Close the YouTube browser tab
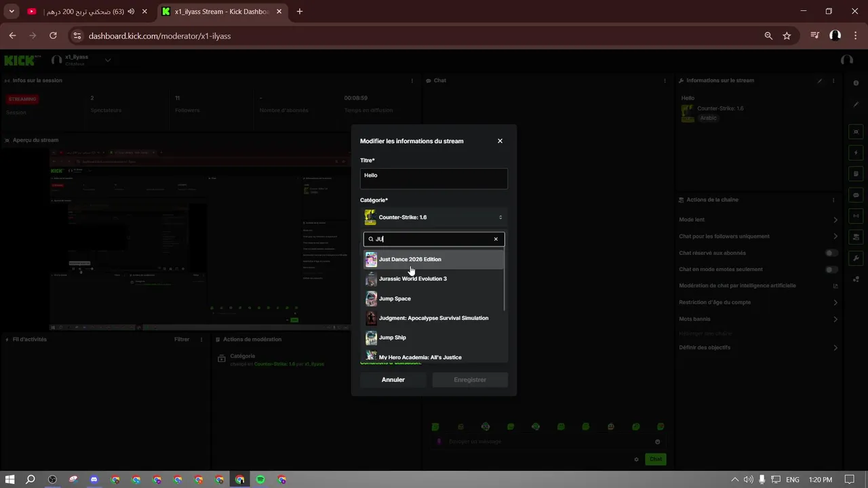Screen dimensions: 868x488 pyautogui.click(x=144, y=12)
